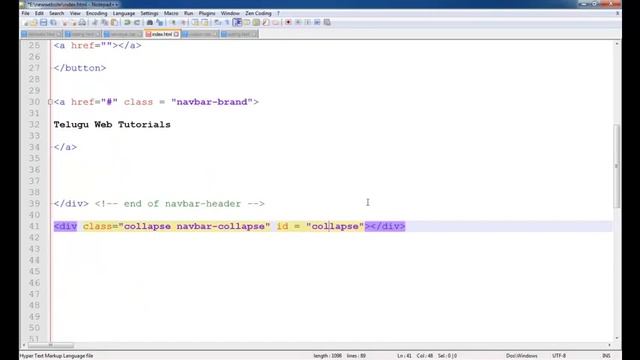Click the 'Ln : 41' status bar entry

coord(404,356)
